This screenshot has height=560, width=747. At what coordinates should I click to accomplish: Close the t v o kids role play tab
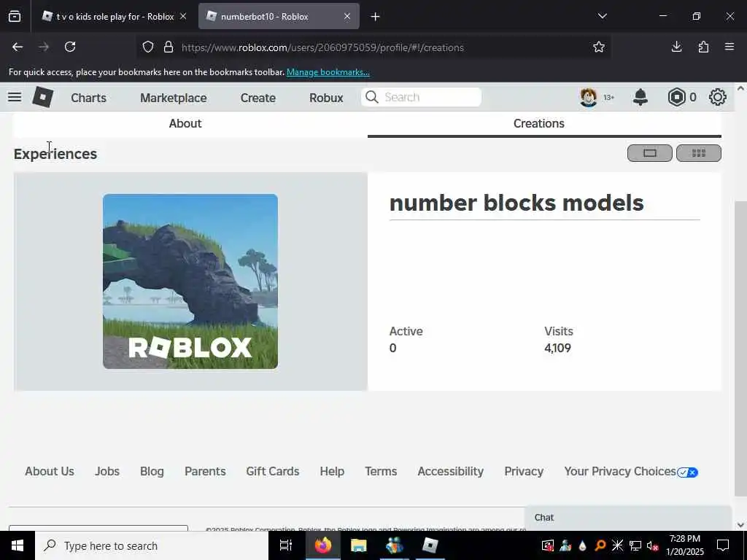(x=183, y=16)
